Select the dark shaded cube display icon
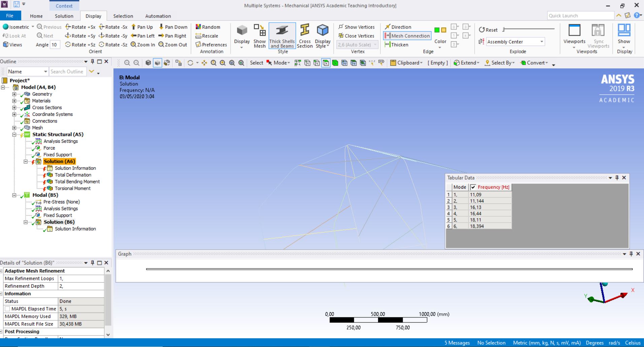This screenshot has width=644, height=347. tap(148, 63)
